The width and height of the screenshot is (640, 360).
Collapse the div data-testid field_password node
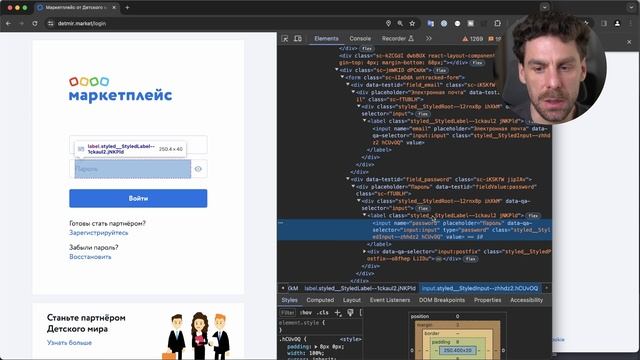[x=348, y=179]
